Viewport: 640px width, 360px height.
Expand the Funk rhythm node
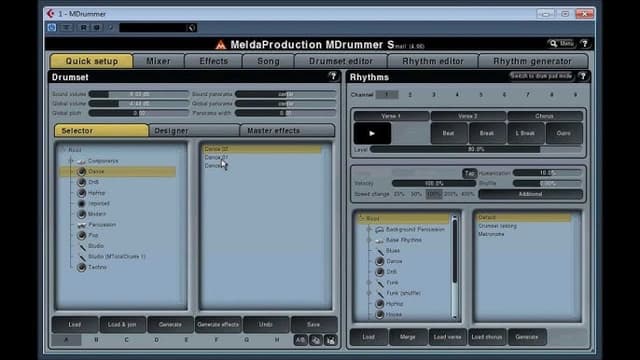pyautogui.click(x=369, y=282)
